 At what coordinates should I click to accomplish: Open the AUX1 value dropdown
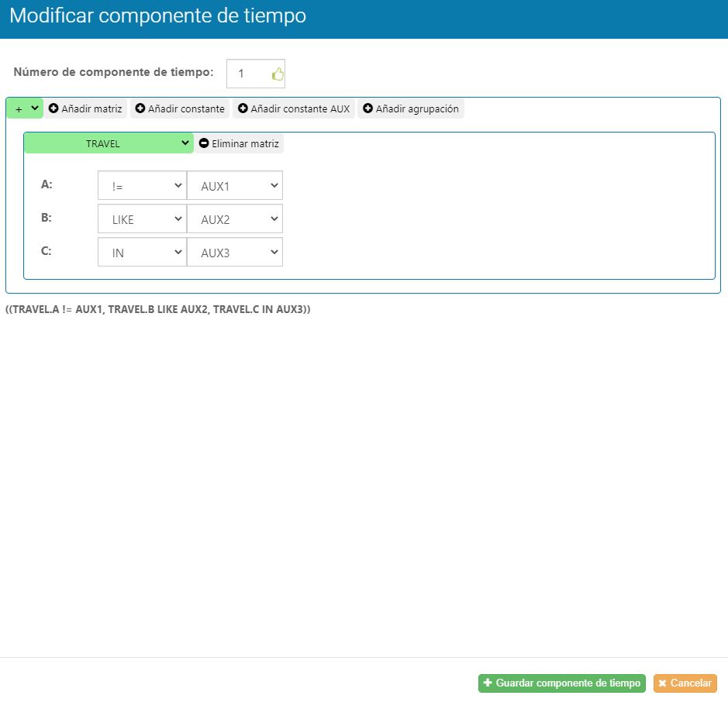click(x=234, y=186)
